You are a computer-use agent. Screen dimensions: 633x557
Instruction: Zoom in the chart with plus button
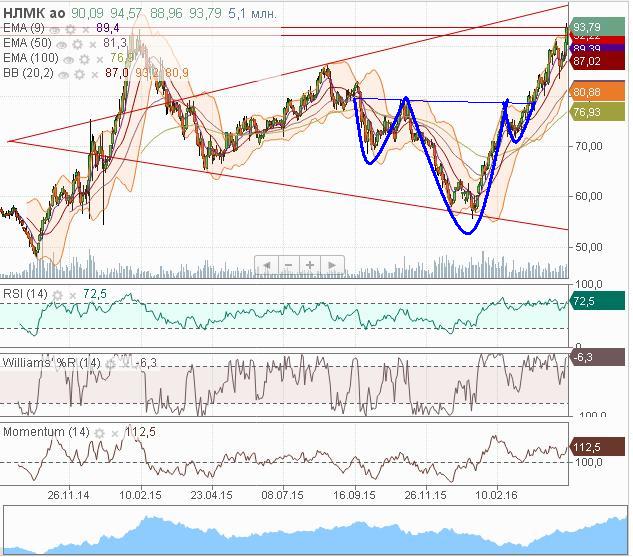pos(311,265)
